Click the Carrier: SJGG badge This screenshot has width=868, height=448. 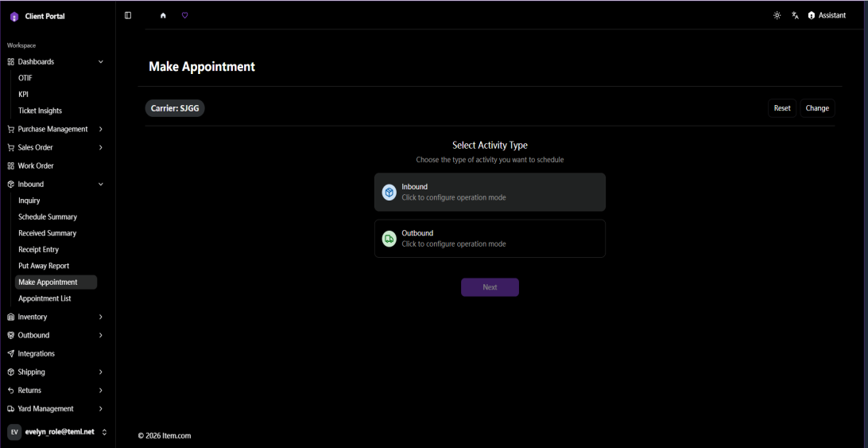175,108
